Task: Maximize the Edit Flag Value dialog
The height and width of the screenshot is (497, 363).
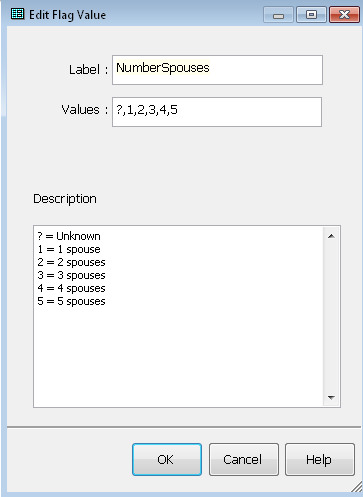Action: pos(311,15)
